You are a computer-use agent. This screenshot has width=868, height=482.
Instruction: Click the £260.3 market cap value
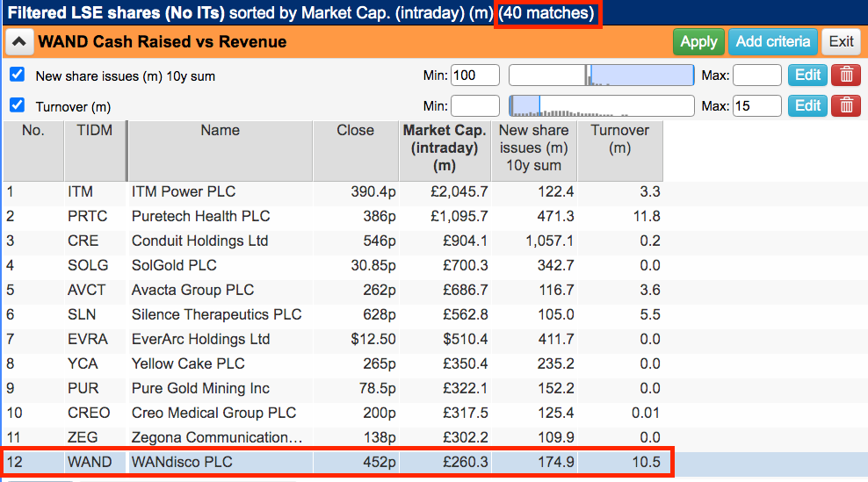click(465, 462)
